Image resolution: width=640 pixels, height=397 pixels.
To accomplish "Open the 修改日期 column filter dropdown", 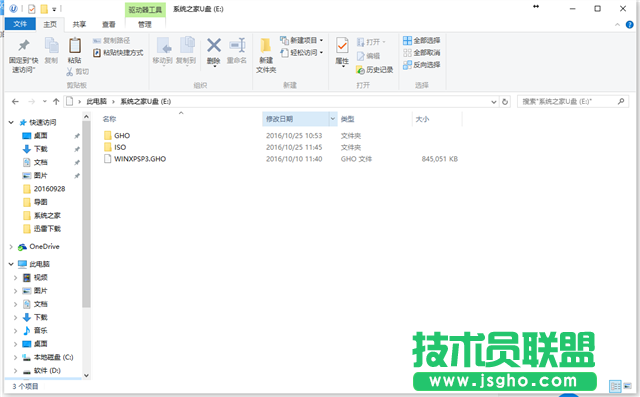I will click(333, 119).
